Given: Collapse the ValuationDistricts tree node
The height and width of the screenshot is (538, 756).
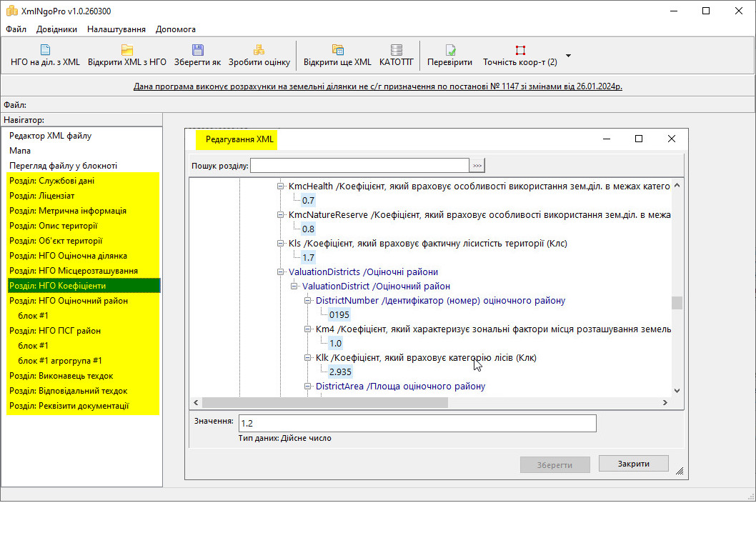Looking at the screenshot, I should [281, 272].
